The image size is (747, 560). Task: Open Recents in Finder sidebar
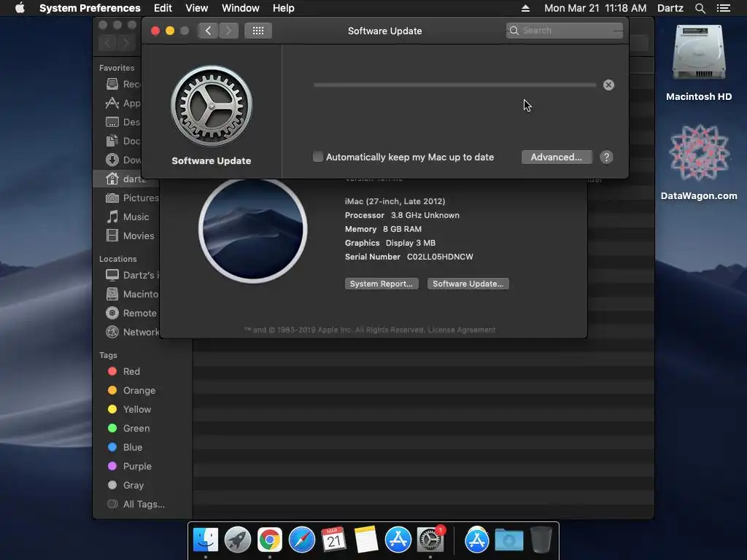click(x=123, y=85)
